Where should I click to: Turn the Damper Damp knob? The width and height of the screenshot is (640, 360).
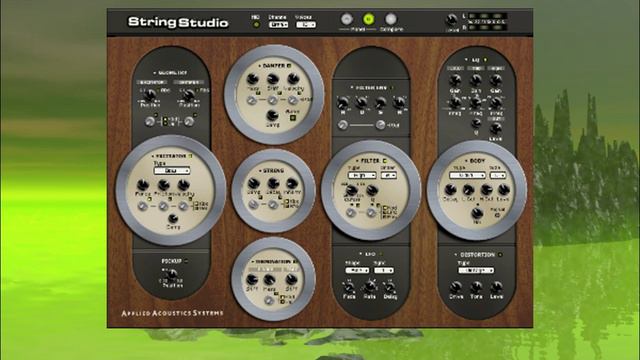click(x=273, y=116)
